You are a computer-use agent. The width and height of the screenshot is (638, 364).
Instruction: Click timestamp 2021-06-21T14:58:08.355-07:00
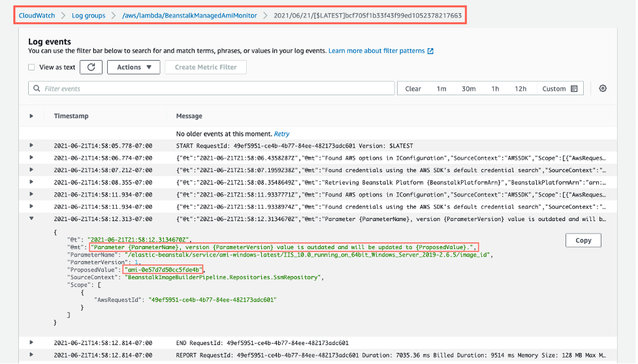(x=103, y=182)
